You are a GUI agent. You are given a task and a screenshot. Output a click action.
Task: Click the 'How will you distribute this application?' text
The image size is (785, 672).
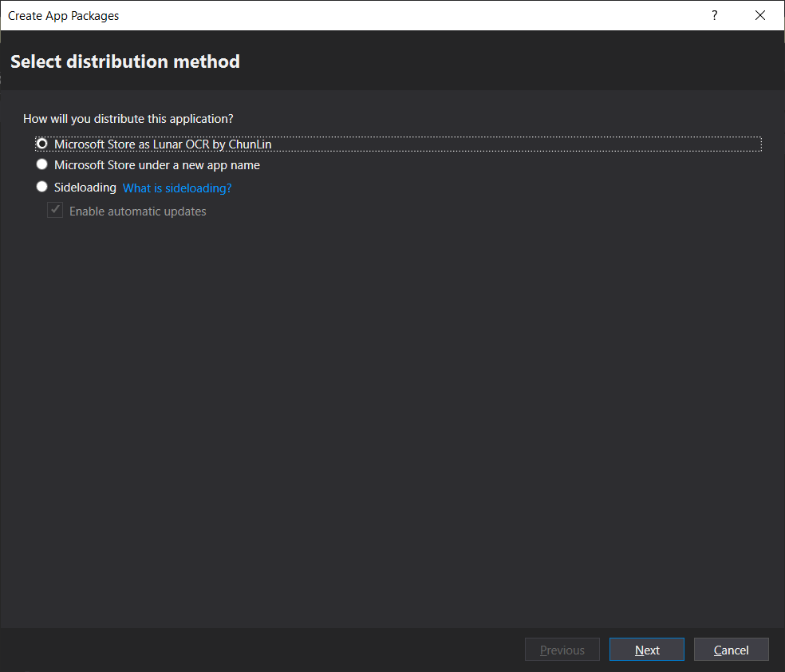(x=128, y=119)
